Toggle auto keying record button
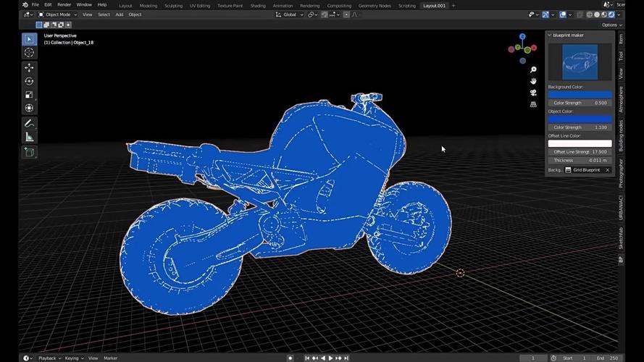 point(290,358)
